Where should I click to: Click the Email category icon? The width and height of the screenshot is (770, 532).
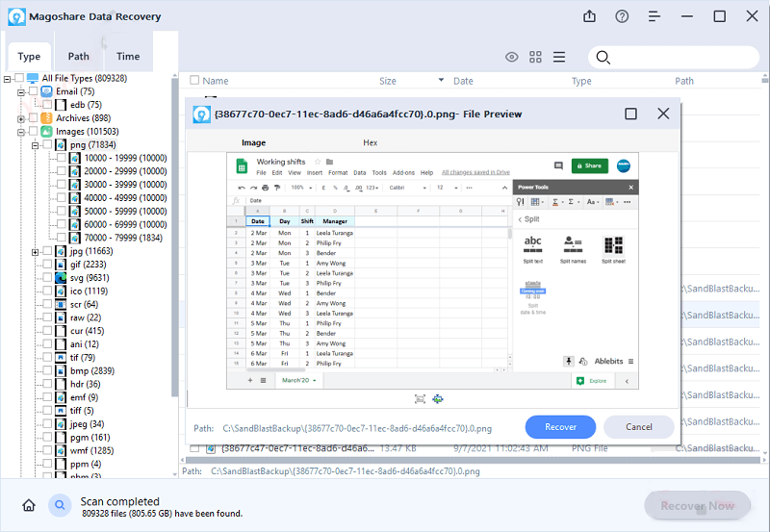(x=46, y=91)
